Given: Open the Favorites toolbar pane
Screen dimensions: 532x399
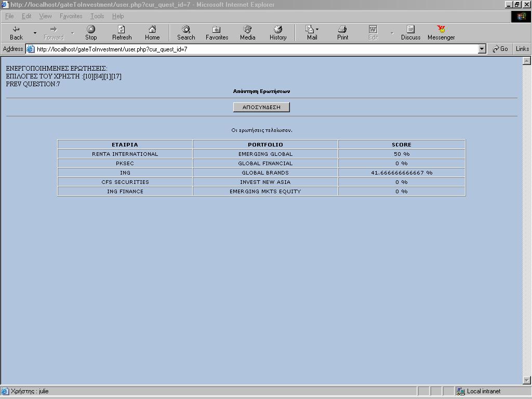Looking at the screenshot, I should (217, 33).
